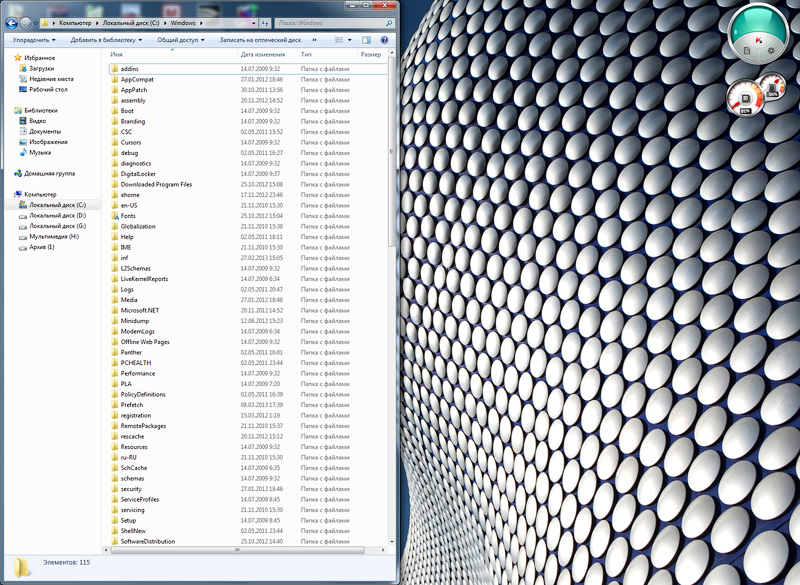Click the folder icon next to addins
This screenshot has width=800, height=585.
(114, 69)
